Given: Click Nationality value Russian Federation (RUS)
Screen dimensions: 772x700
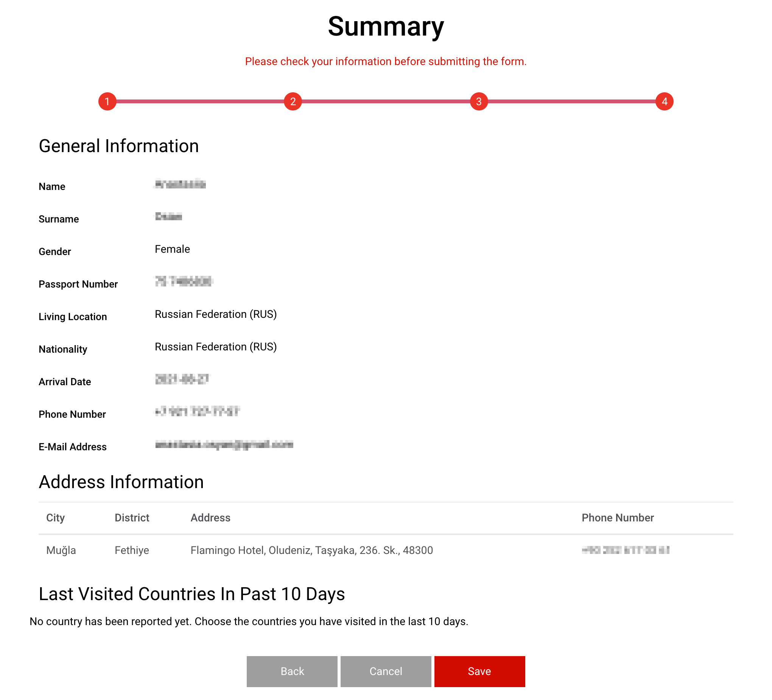Looking at the screenshot, I should [x=216, y=347].
